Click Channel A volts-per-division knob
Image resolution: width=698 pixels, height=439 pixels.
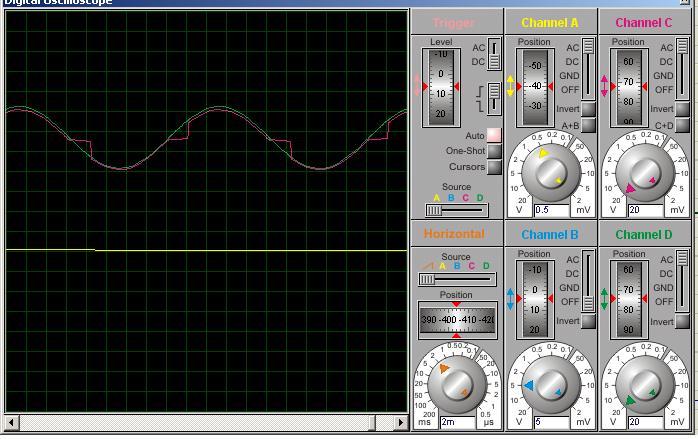[x=551, y=173]
